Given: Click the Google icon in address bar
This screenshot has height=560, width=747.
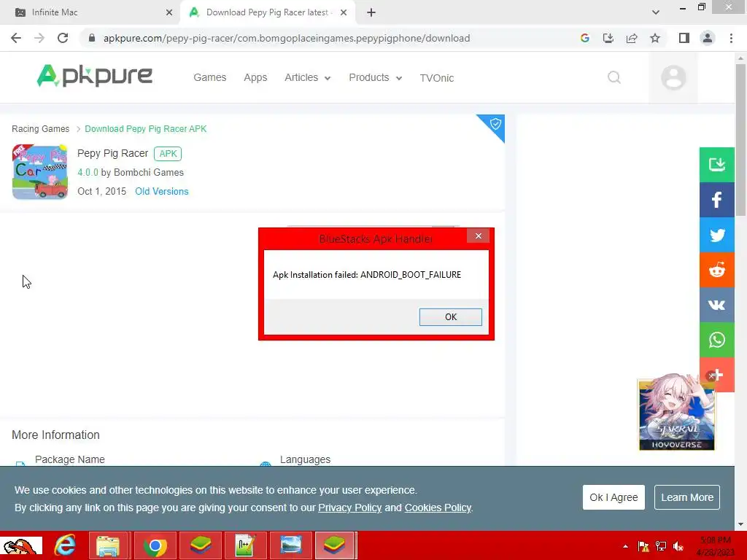Looking at the screenshot, I should (584, 38).
